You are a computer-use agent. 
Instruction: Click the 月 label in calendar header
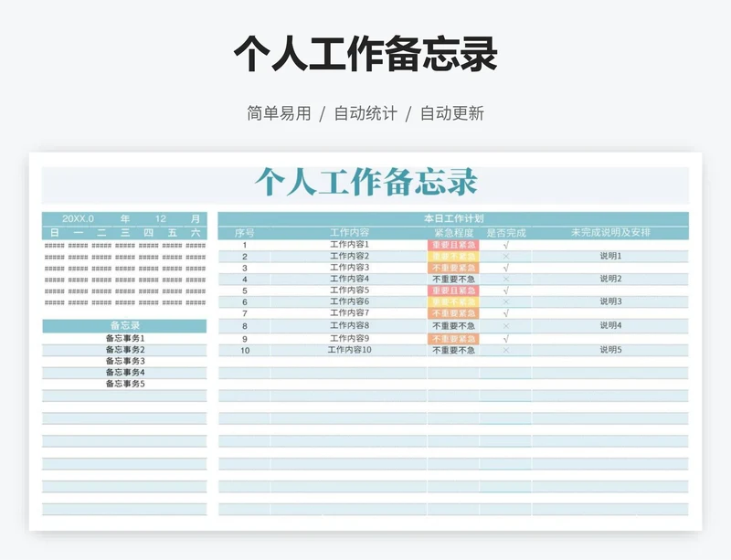pyautogui.click(x=196, y=218)
